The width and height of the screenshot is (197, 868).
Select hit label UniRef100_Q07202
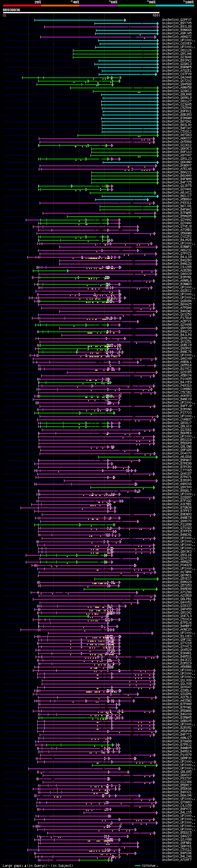click(x=177, y=81)
